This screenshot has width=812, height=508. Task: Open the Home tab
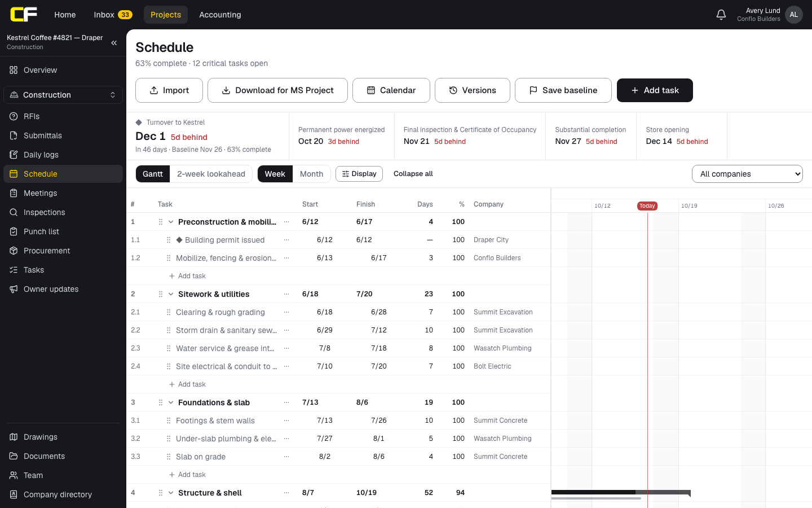pos(65,15)
